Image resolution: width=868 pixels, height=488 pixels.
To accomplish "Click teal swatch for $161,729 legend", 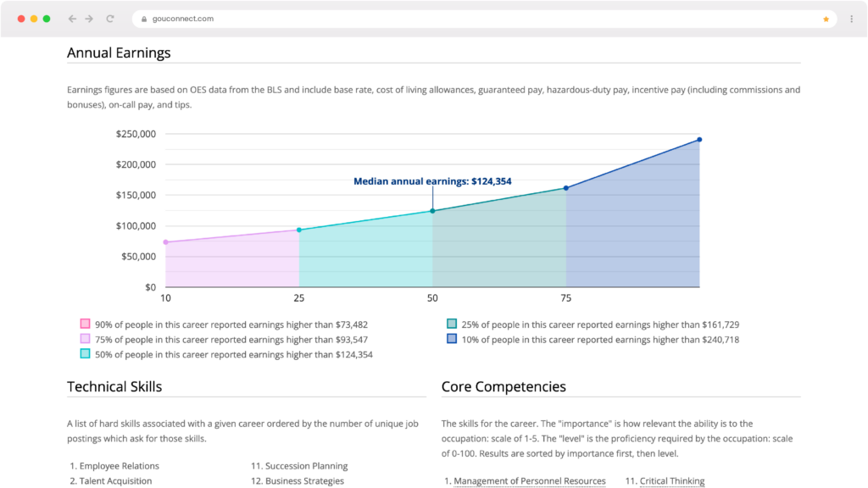I will pyautogui.click(x=452, y=324).
